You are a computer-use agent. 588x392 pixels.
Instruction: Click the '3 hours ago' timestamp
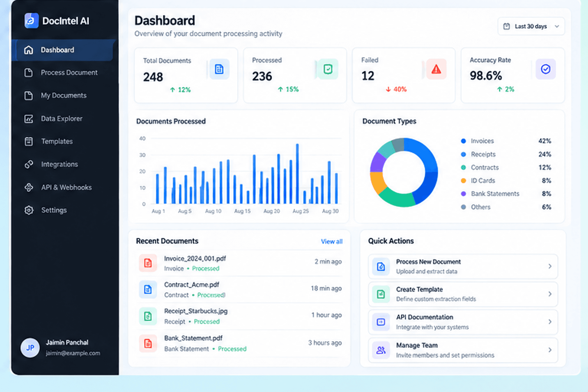[325, 343]
